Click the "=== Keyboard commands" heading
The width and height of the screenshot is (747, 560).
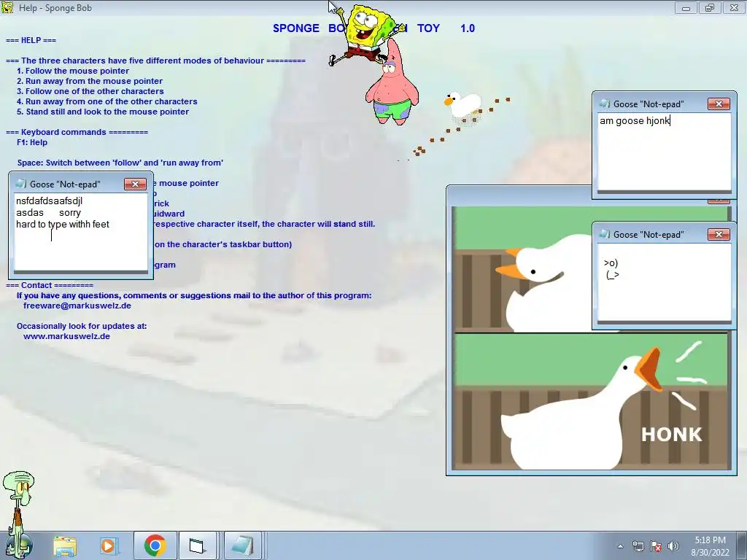click(77, 132)
